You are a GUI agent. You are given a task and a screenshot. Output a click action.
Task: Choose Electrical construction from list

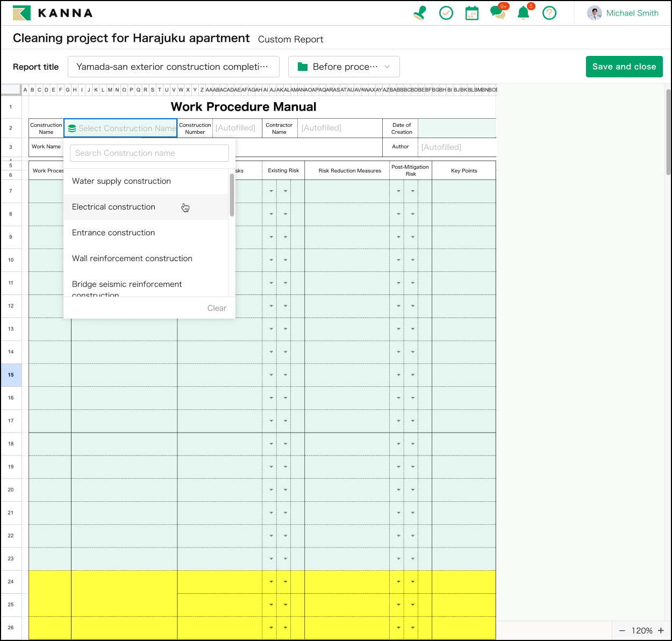click(x=113, y=207)
